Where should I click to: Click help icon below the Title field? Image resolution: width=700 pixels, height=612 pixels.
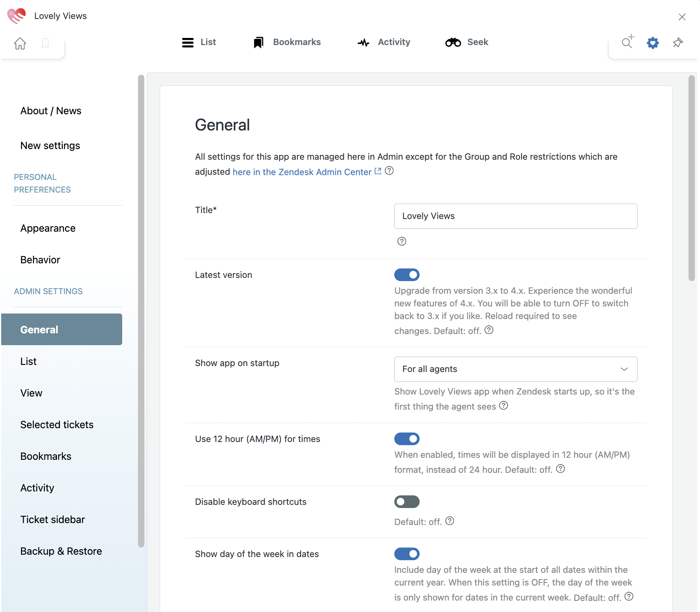(402, 241)
